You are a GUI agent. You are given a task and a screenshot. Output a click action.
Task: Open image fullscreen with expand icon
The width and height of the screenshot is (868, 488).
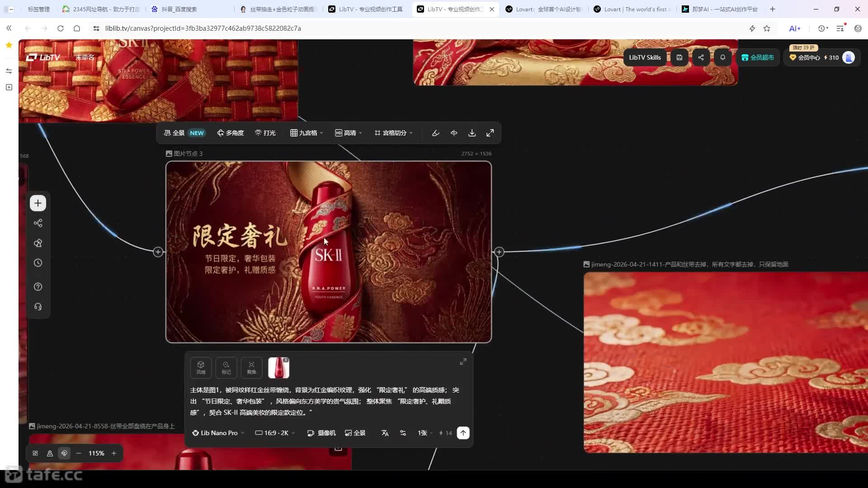coord(490,133)
